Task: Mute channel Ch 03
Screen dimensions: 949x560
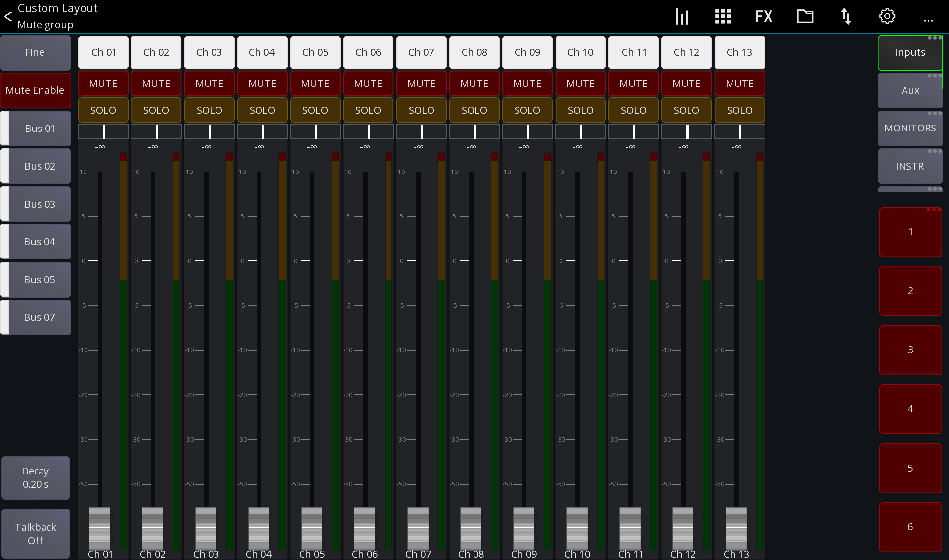Action: tap(210, 84)
